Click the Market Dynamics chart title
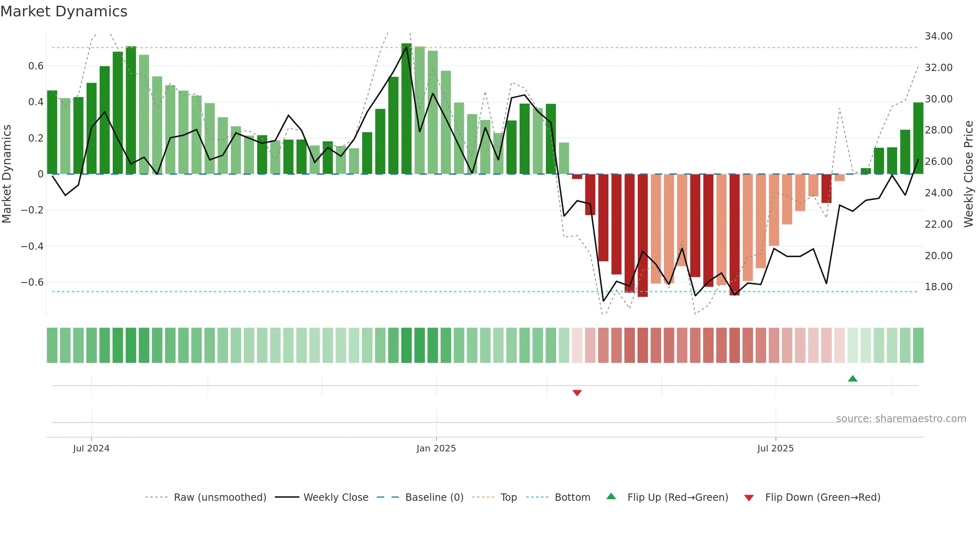 pos(64,11)
